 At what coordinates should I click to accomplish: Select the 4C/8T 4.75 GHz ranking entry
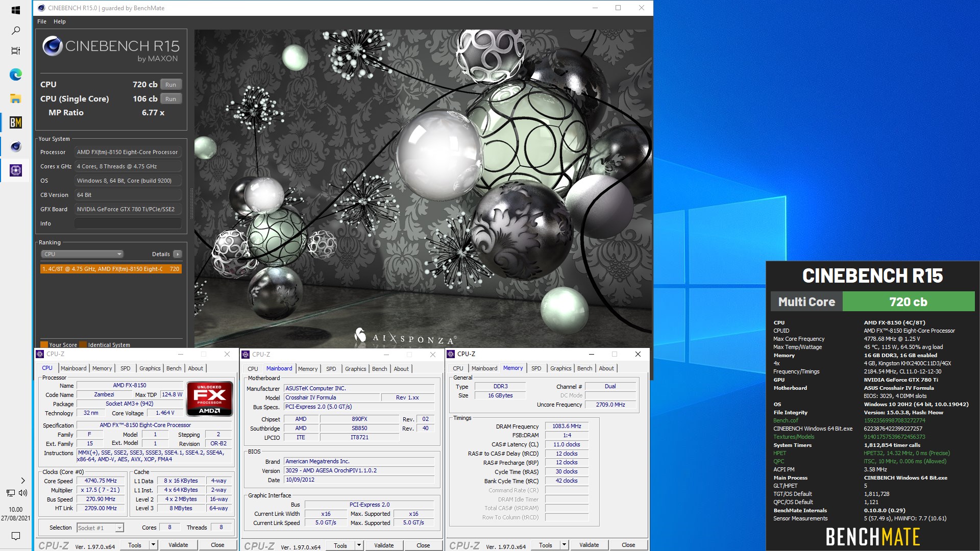(x=111, y=269)
